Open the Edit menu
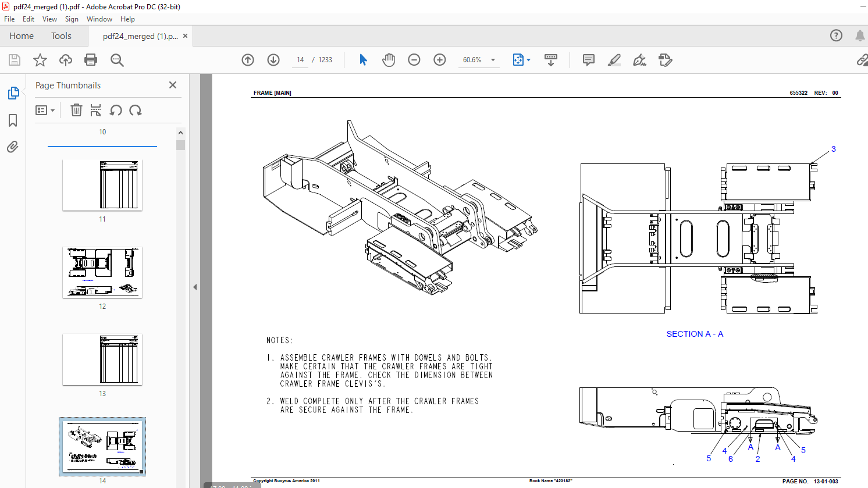 point(29,19)
